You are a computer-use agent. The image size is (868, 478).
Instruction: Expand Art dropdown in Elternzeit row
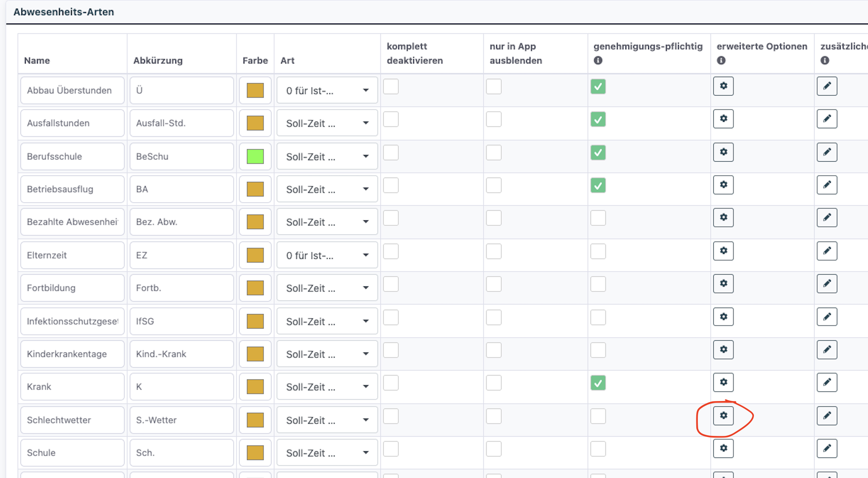327,255
